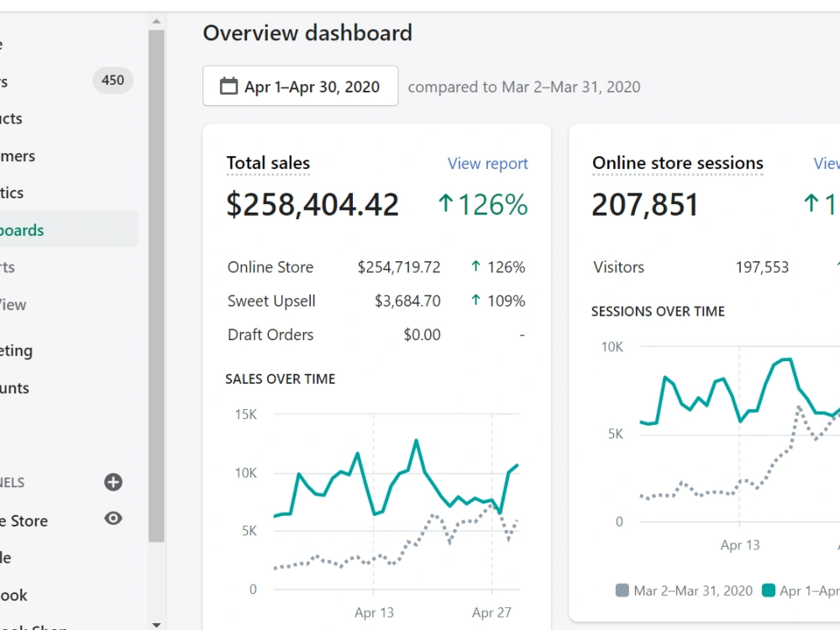
Task: Open the Discounts sidebar item
Action: pyautogui.click(x=14, y=388)
